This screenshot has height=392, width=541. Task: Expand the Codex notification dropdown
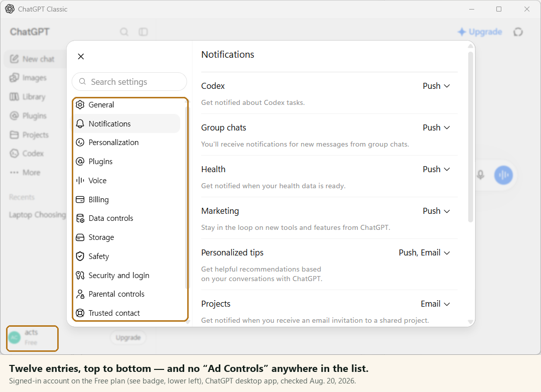pos(436,86)
